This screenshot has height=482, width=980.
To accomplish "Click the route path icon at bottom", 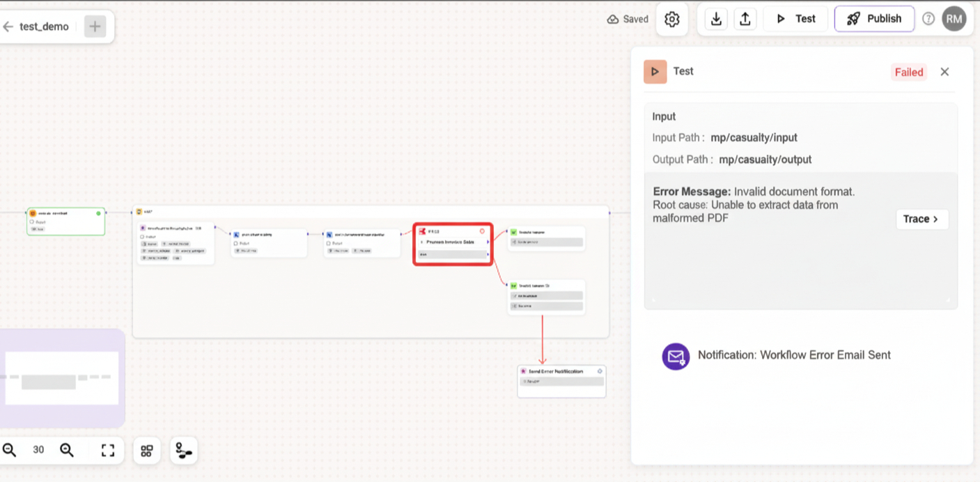I will pos(184,451).
